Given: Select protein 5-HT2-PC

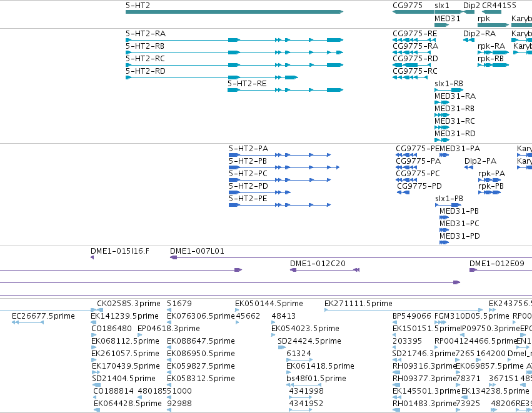Looking at the screenshot, I should (x=280, y=180).
